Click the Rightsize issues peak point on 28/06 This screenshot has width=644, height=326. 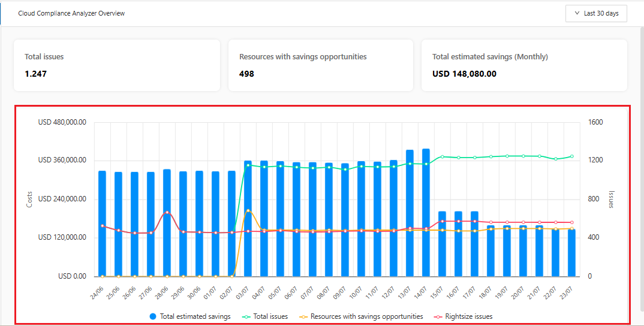tap(167, 212)
